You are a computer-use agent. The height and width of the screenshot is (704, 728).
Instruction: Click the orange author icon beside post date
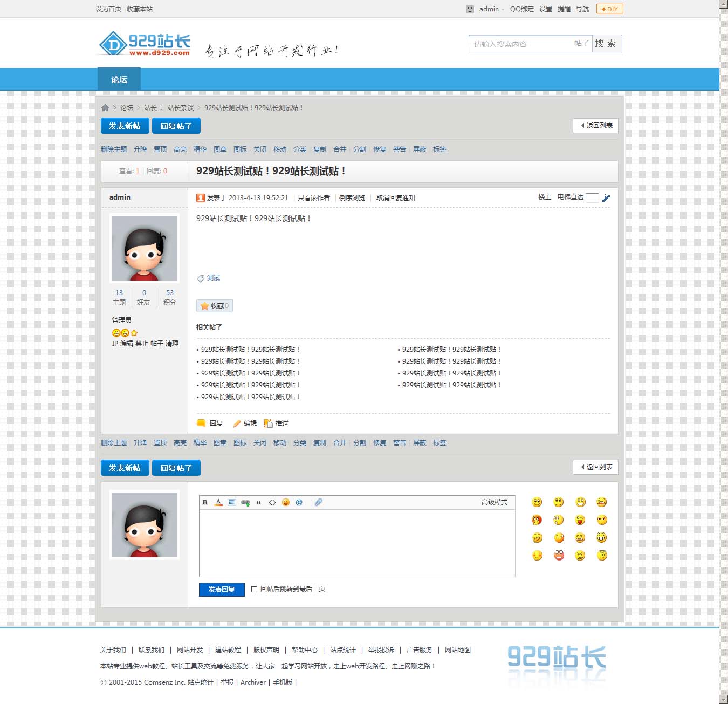(x=201, y=198)
